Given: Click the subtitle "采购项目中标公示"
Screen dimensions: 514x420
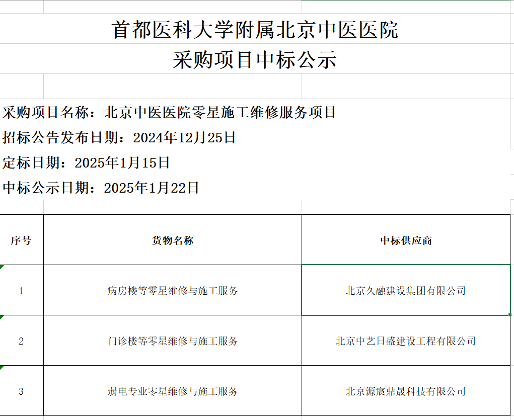Looking at the screenshot, I should tap(255, 59).
